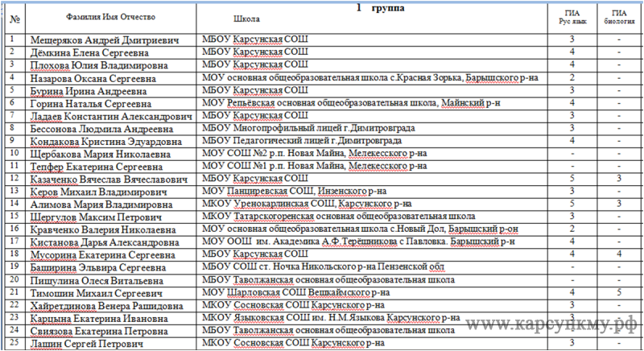Click МОУ Шарловская СОШ Вешкаймского р-на
This screenshot has width=644, height=351.
(x=296, y=293)
